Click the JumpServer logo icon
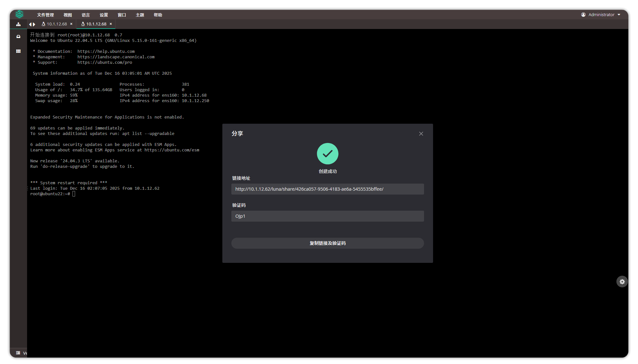Viewport: 638px width, 364px height. tap(19, 14)
